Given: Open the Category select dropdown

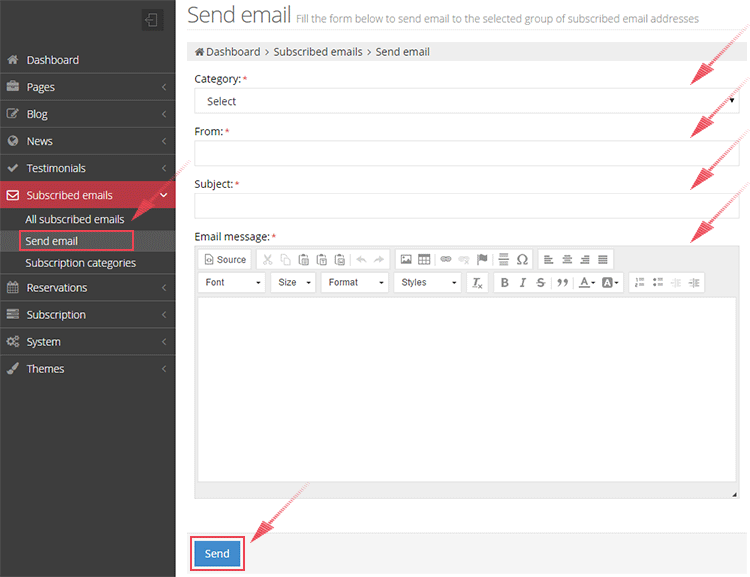Looking at the screenshot, I should point(466,101).
